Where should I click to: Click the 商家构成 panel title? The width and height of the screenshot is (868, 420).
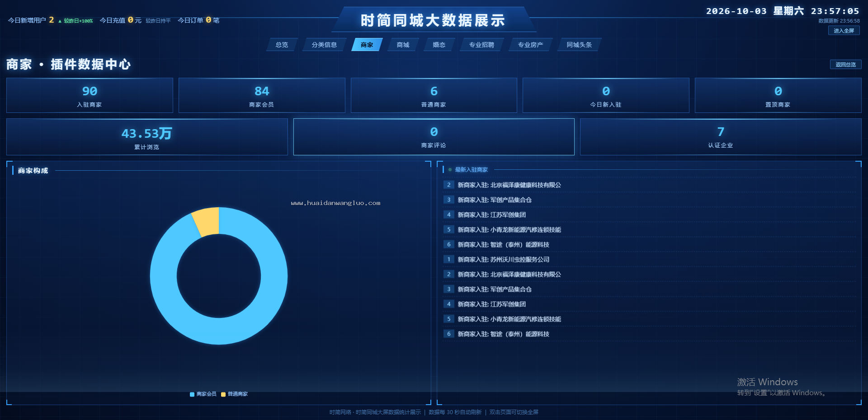pyautogui.click(x=33, y=171)
